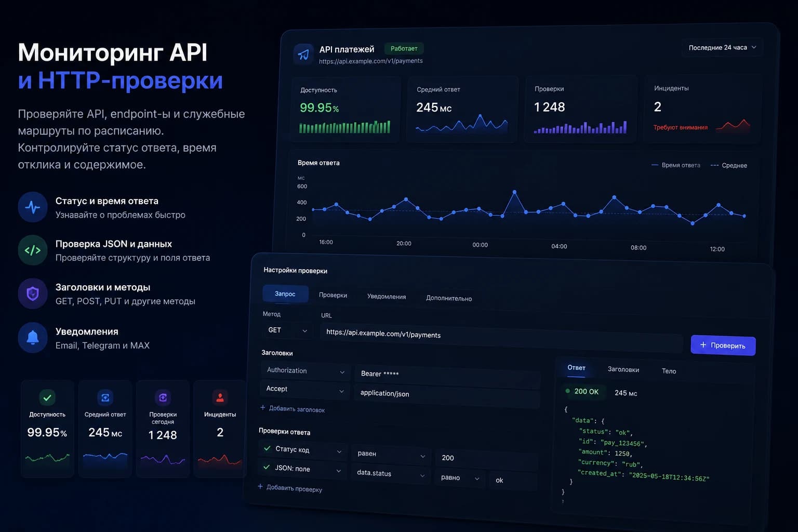Viewport: 798px width, 532px height.
Task: Click the Время ответа legend entry
Action: tap(676, 165)
